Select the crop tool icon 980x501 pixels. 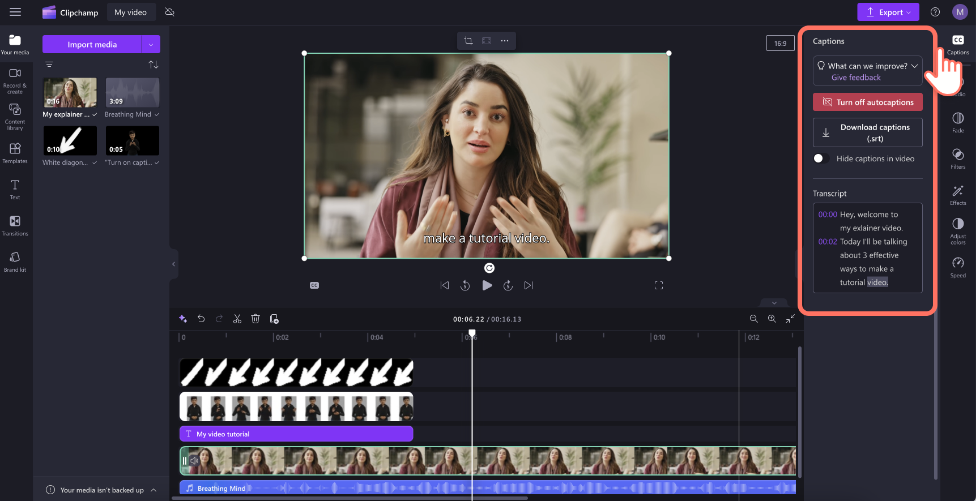[468, 41]
